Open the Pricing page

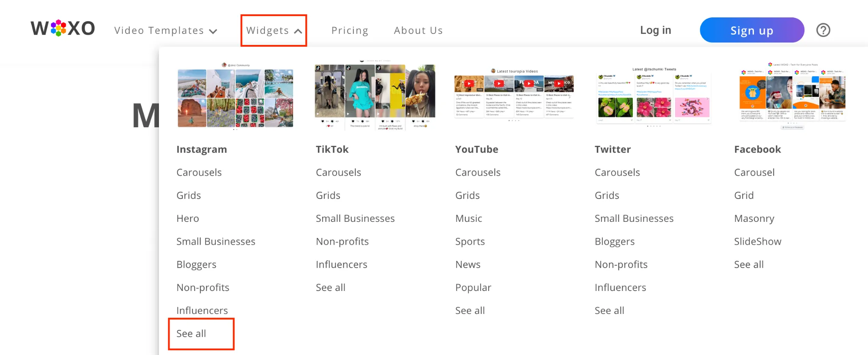350,31
